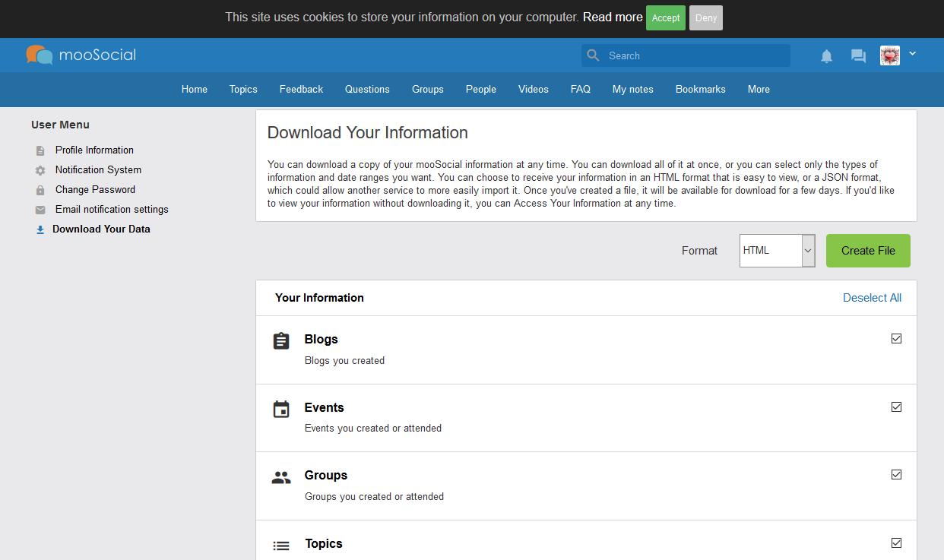Open the notifications bell
Image resolution: width=944 pixels, height=560 pixels.
[827, 55]
